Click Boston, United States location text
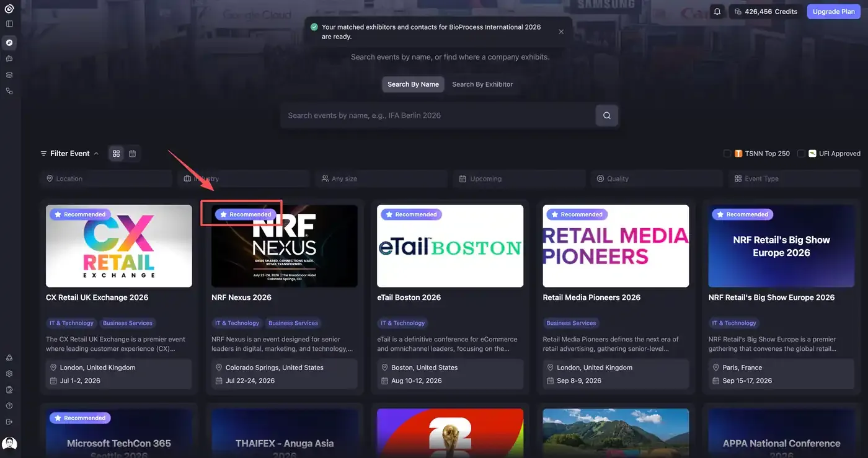 pyautogui.click(x=425, y=368)
